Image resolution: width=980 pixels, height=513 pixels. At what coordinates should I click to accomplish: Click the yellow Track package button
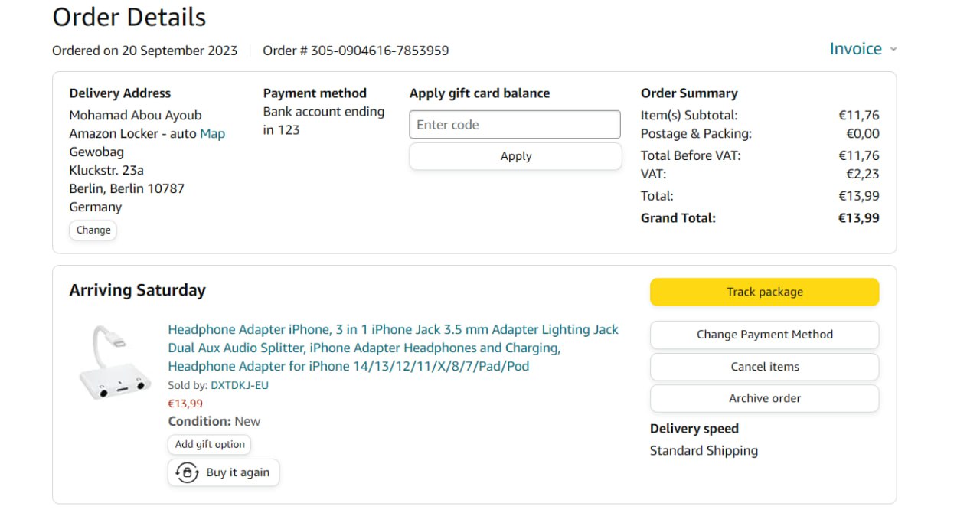pyautogui.click(x=764, y=292)
